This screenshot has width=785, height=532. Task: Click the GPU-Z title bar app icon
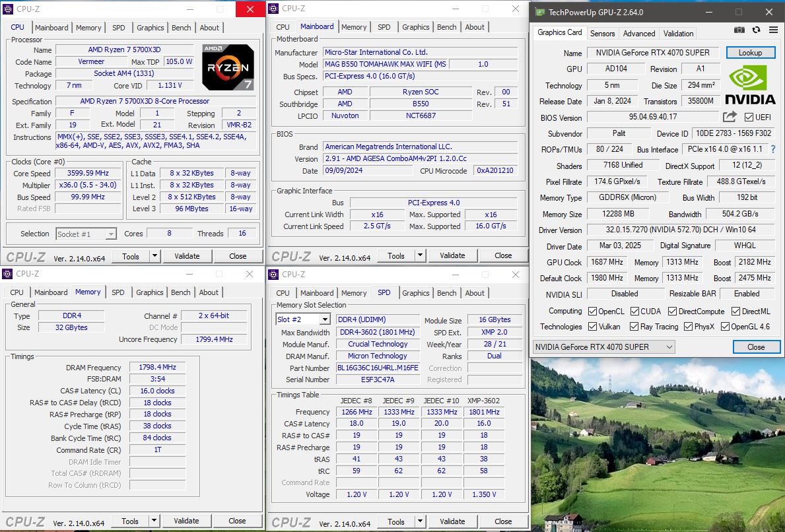pyautogui.click(x=539, y=12)
